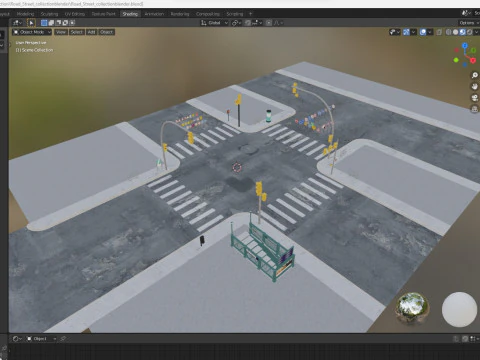Switch to the Modeling workspace tab
The height and width of the screenshot is (360, 480).
pyautogui.click(x=25, y=14)
